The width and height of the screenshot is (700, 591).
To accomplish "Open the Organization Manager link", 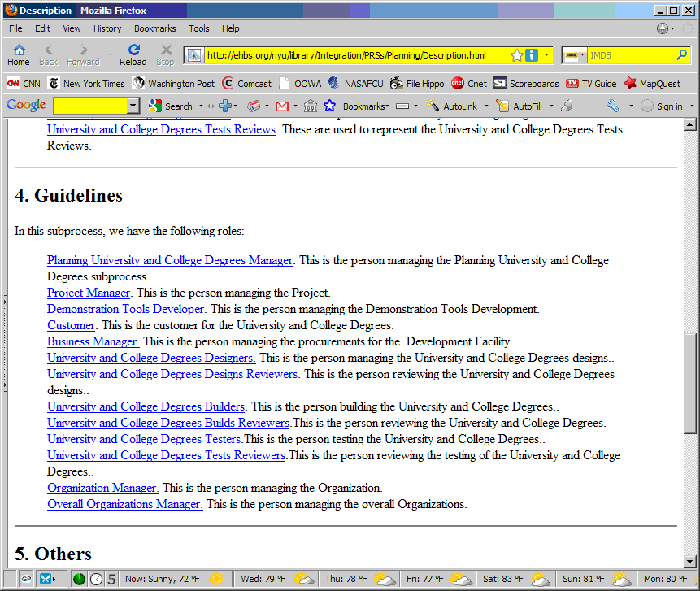I will point(103,488).
